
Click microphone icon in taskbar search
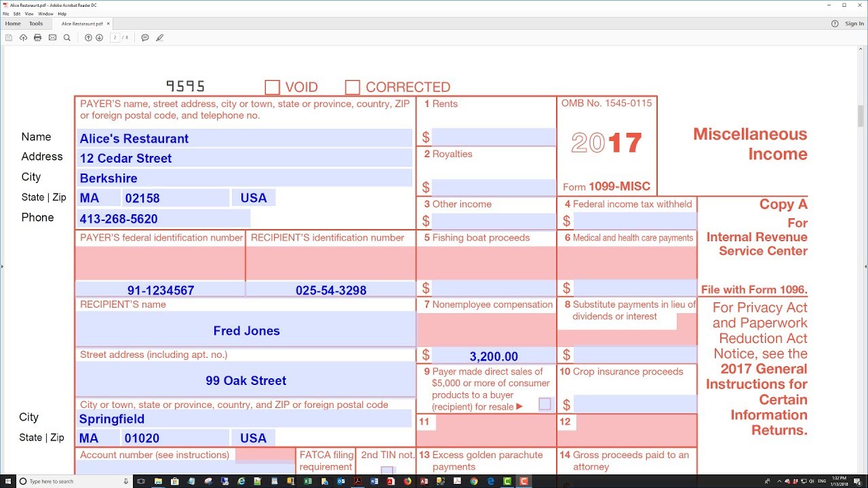pos(126,481)
